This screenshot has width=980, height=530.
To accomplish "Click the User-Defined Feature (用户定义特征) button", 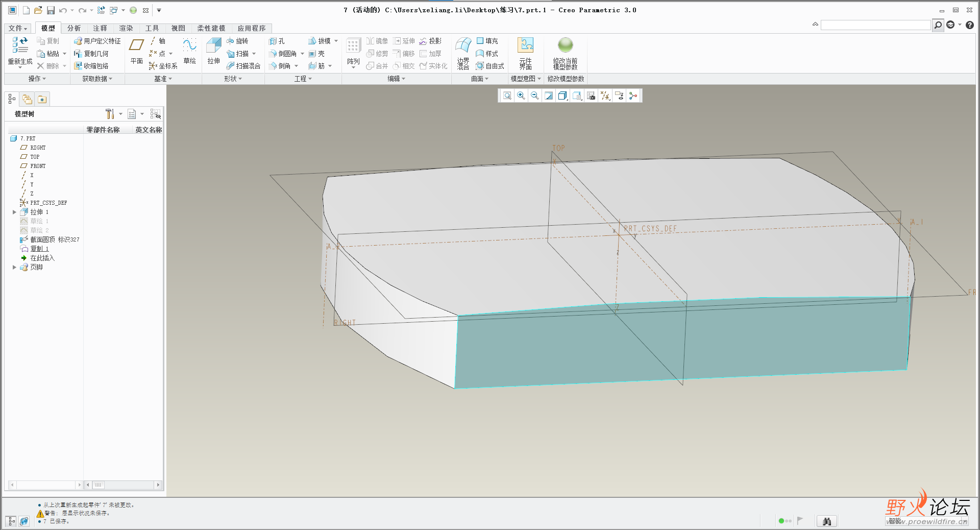I will click(97, 41).
